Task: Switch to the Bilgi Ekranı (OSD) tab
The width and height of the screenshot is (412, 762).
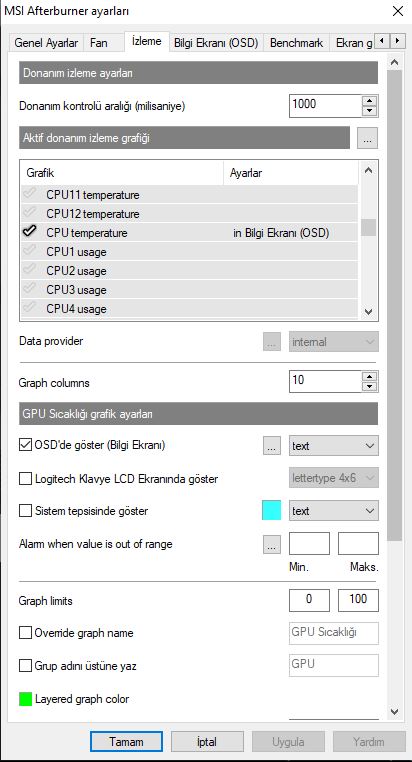Action: tap(215, 43)
